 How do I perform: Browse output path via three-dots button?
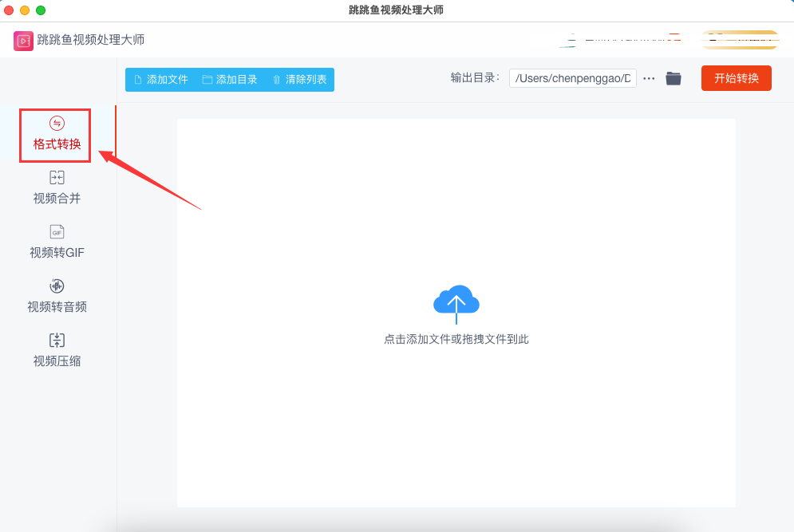(650, 78)
